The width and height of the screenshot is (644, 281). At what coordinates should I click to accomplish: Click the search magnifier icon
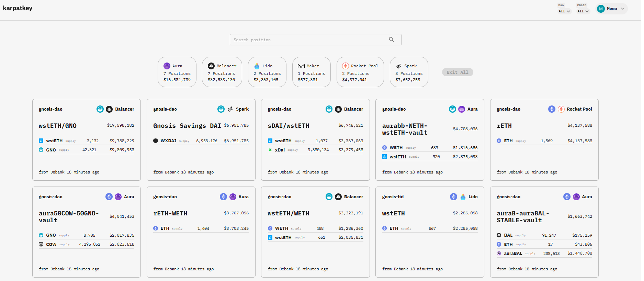click(391, 40)
